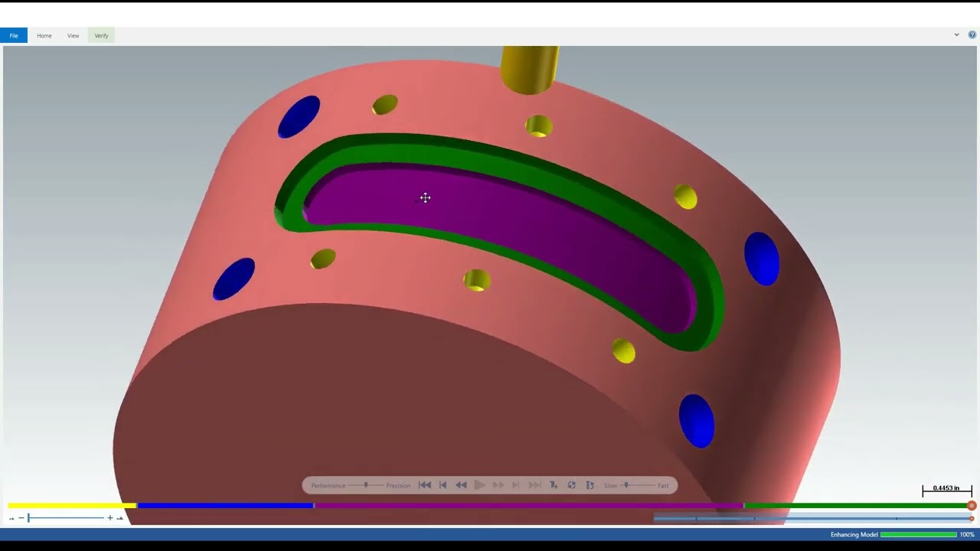Viewport: 980px width, 551px height.
Task: Click the circular refresh icon in playback bar
Action: pos(572,485)
